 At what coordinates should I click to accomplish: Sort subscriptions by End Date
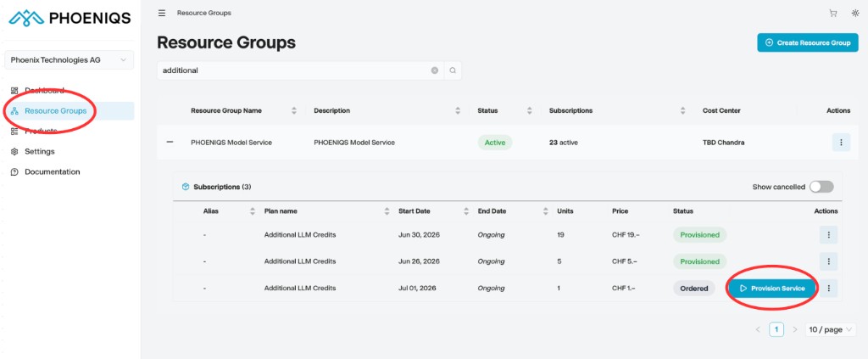click(545, 211)
